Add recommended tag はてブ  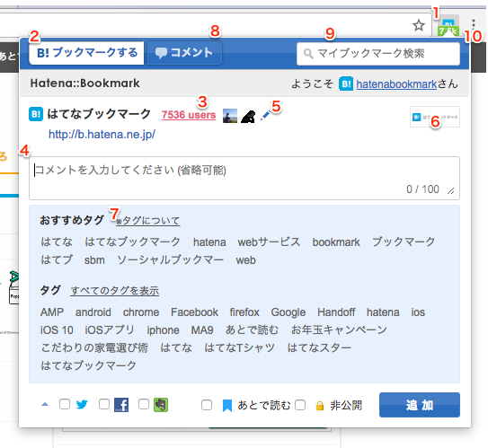[x=57, y=259]
